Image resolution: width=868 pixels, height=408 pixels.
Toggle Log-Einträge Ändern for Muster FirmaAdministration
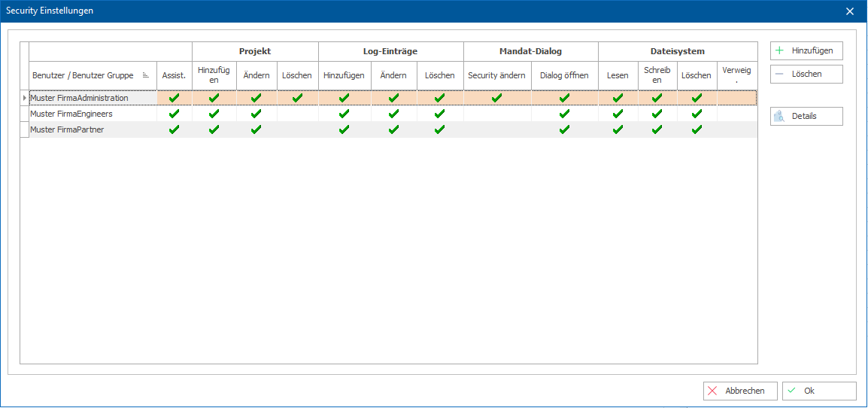point(393,98)
